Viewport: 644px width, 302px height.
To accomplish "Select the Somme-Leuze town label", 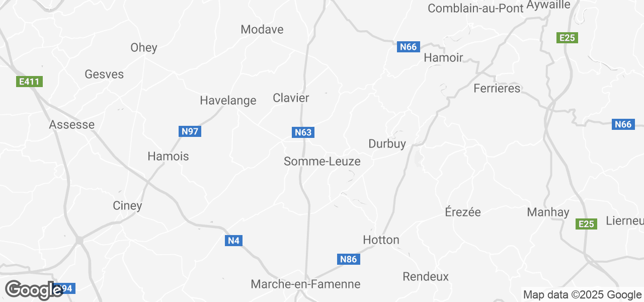I will point(322,162).
